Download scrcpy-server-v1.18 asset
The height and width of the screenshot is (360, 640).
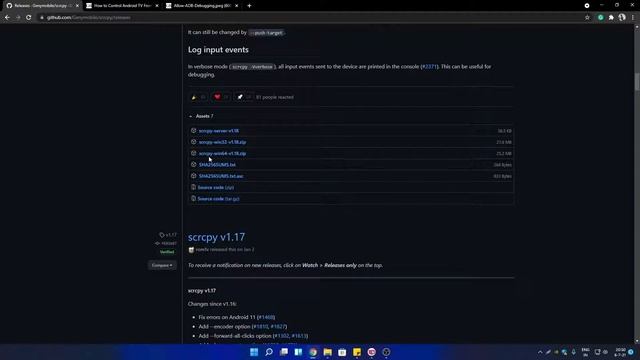click(x=219, y=131)
